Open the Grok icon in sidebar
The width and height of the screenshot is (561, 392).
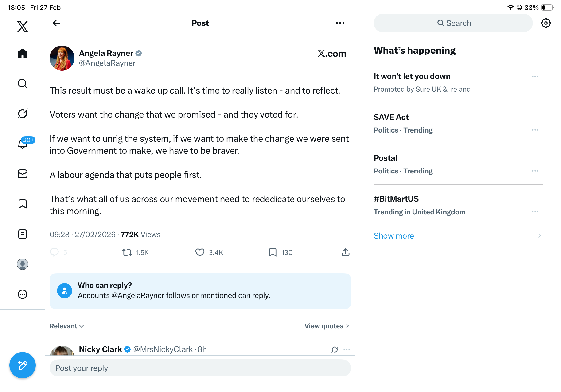click(23, 114)
